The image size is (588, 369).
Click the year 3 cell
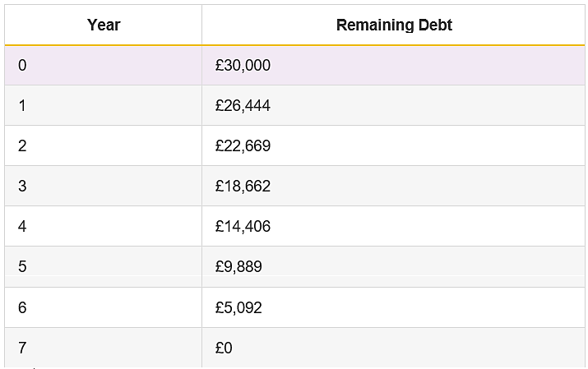[103, 186]
